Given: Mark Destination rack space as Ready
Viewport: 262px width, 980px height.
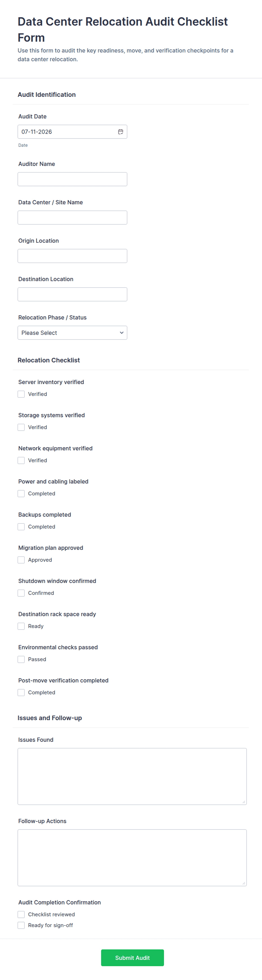Looking at the screenshot, I should point(21,626).
